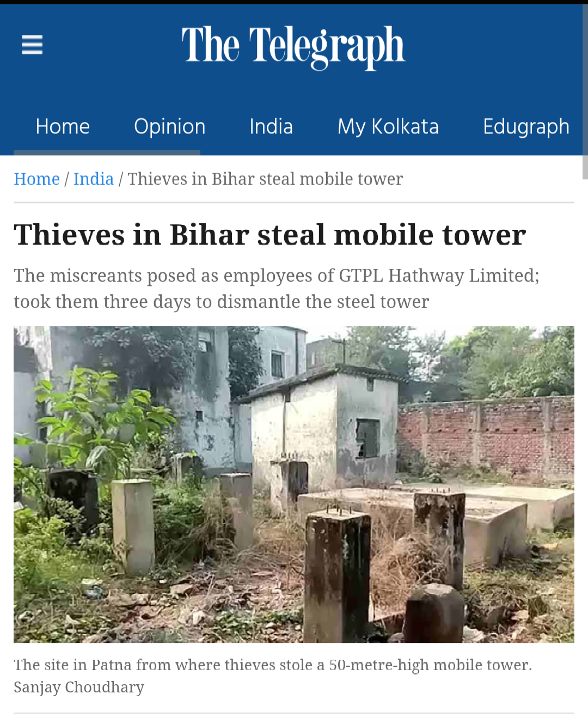Open the India navigation tab
Screen dimensions: 588x718
coord(271,126)
